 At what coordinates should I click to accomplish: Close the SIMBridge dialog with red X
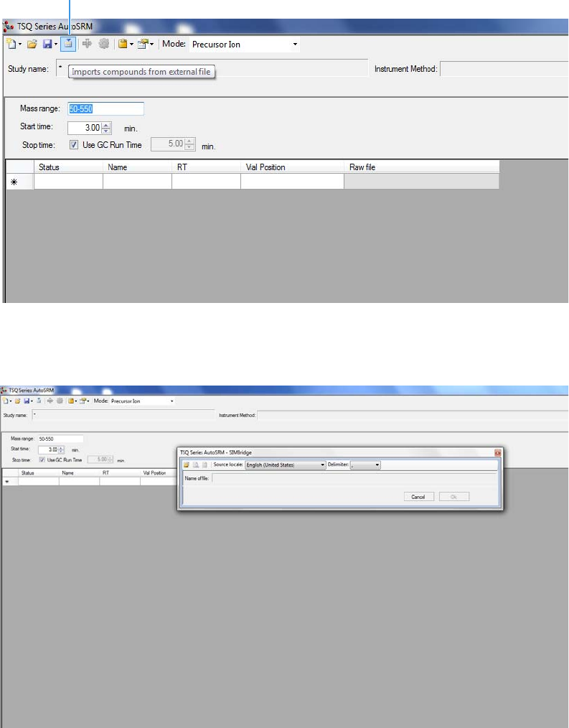(497, 453)
